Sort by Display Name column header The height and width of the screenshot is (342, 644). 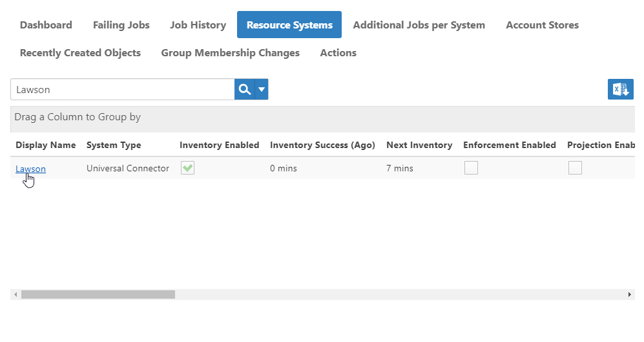45,145
